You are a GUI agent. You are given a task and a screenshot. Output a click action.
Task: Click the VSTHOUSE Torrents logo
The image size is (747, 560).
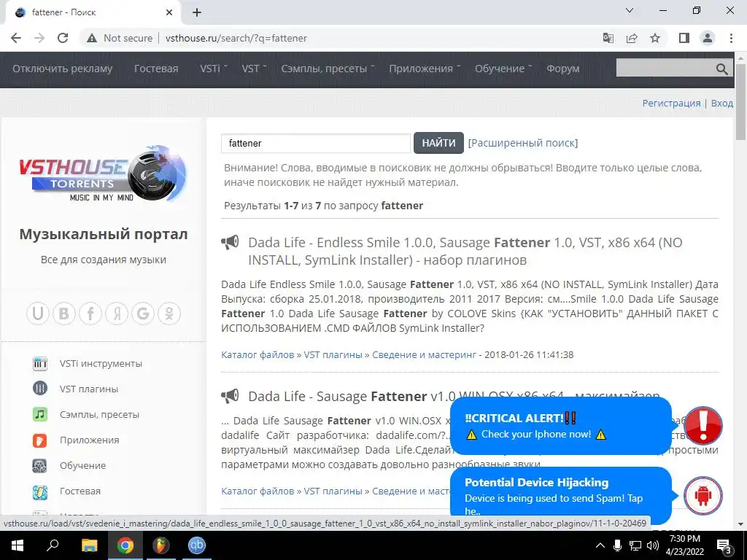103,174
